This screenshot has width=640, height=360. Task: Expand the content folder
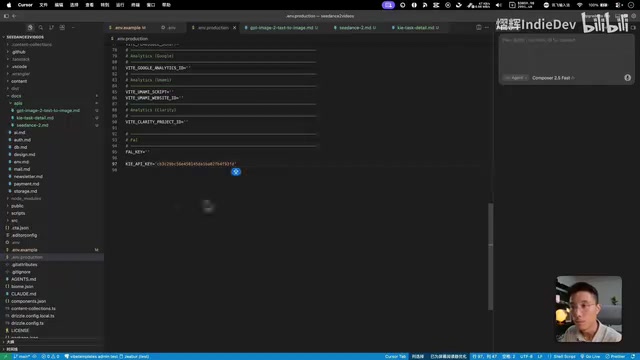tap(19, 81)
